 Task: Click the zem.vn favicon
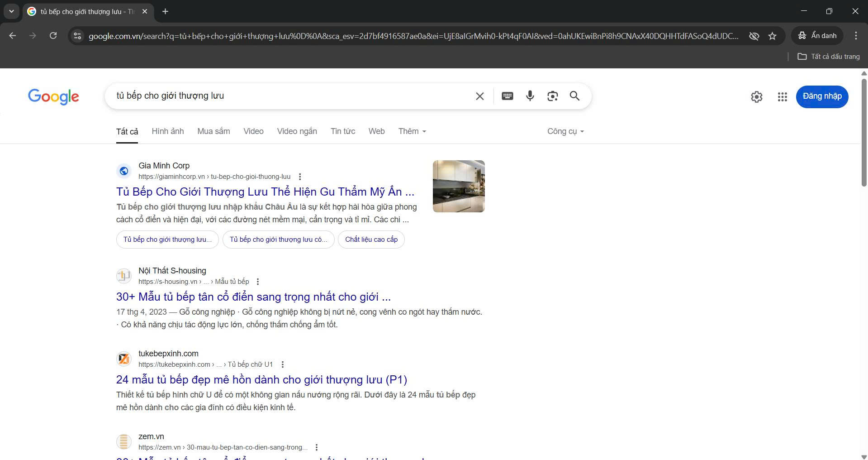[124, 441]
